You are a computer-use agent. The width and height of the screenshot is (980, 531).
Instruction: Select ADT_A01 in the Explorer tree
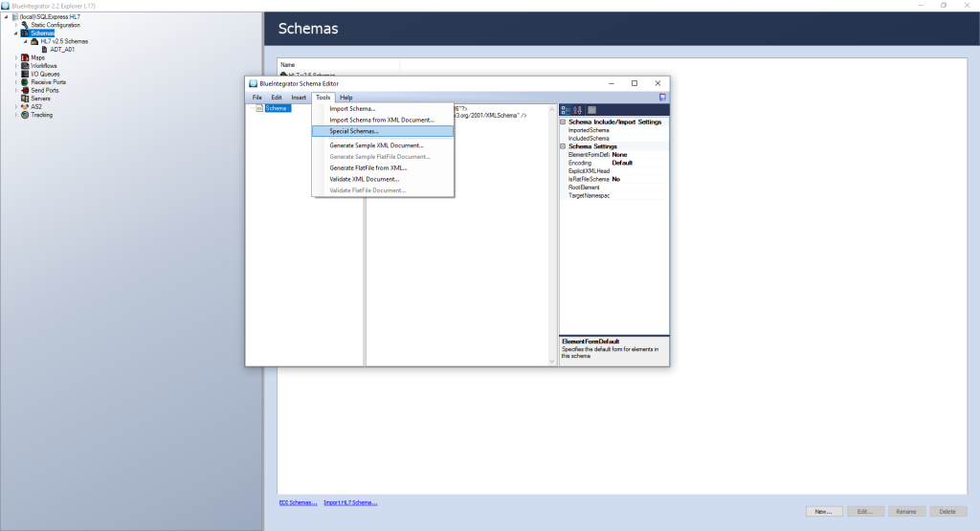pyautogui.click(x=62, y=50)
